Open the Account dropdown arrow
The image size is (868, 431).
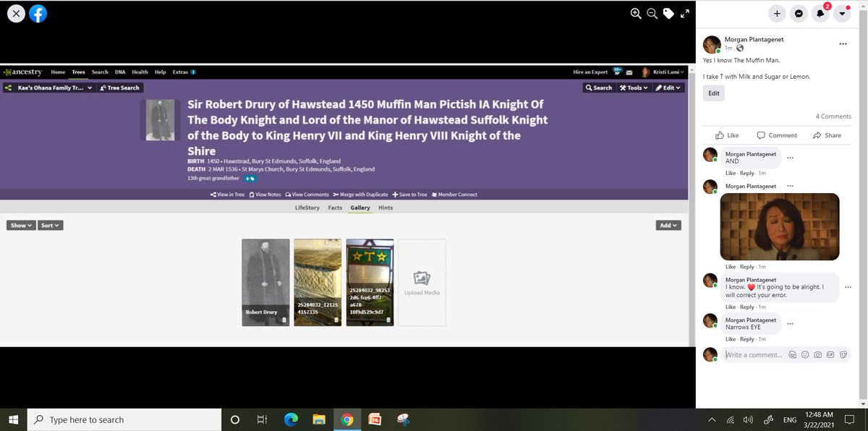(842, 13)
